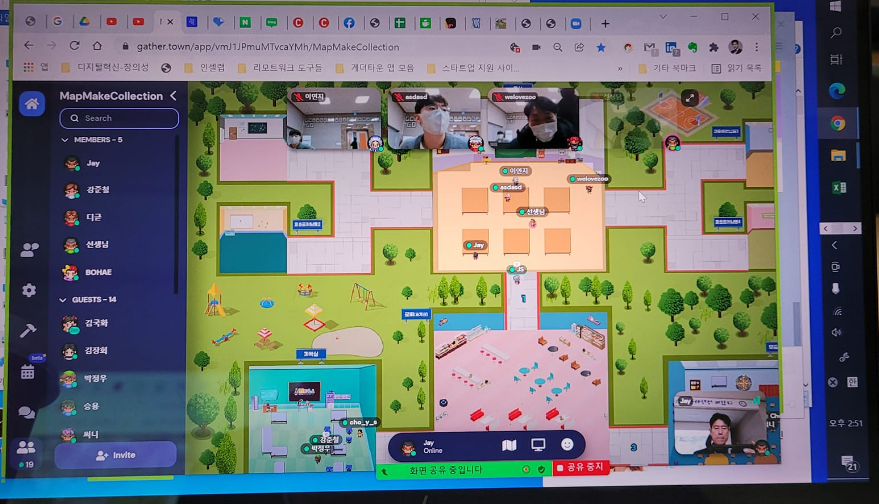
Task: Open the 인셉랩 bookmark folder
Action: pyautogui.click(x=205, y=68)
